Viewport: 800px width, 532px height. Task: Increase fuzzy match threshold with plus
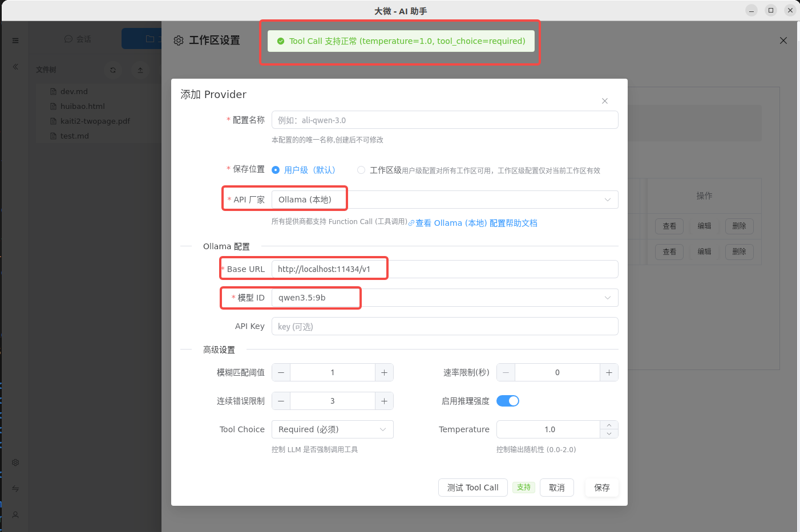[384, 372]
